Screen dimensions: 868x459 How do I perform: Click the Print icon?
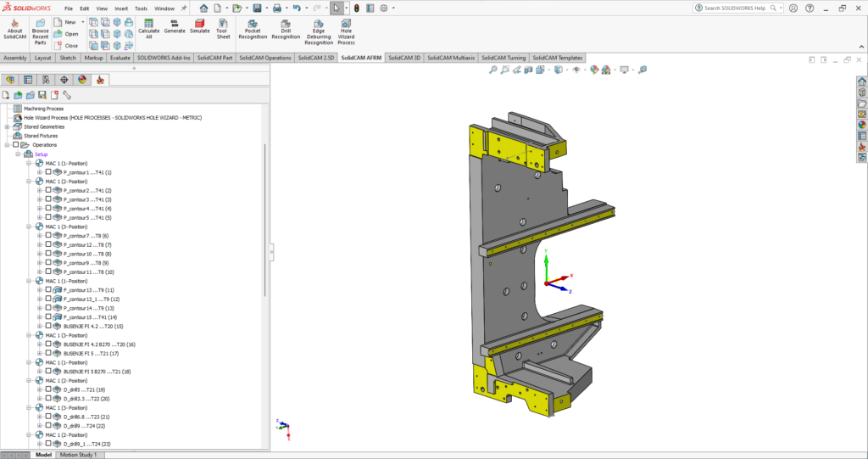277,8
